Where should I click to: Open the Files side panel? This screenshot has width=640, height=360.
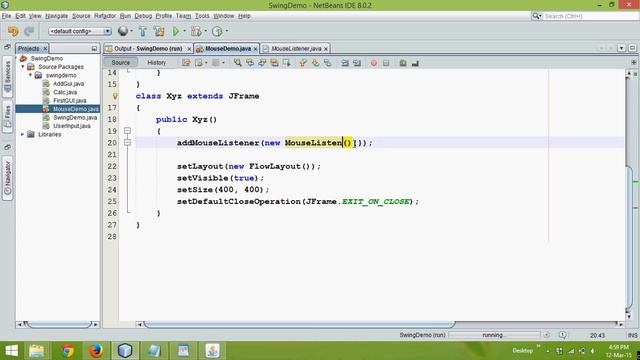coord(7,117)
